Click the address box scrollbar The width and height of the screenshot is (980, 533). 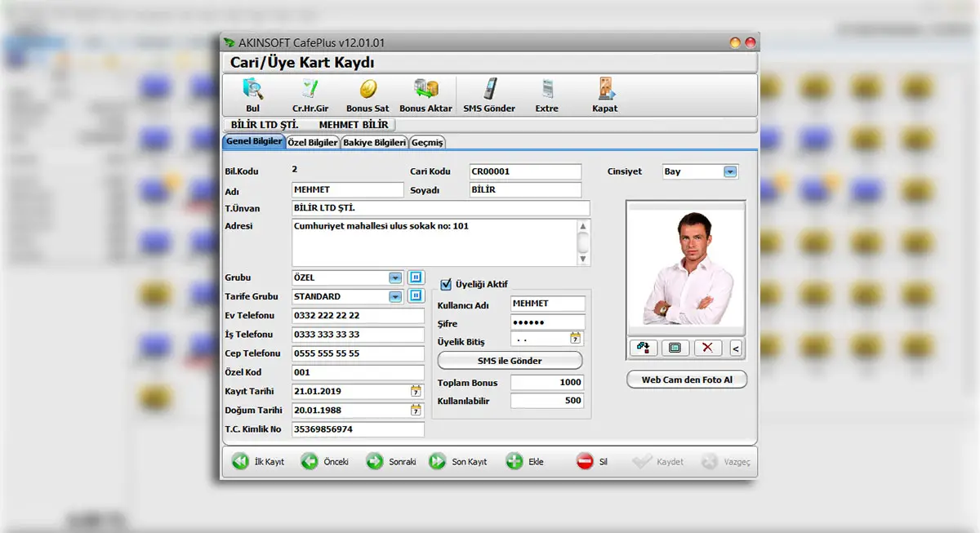click(x=583, y=242)
